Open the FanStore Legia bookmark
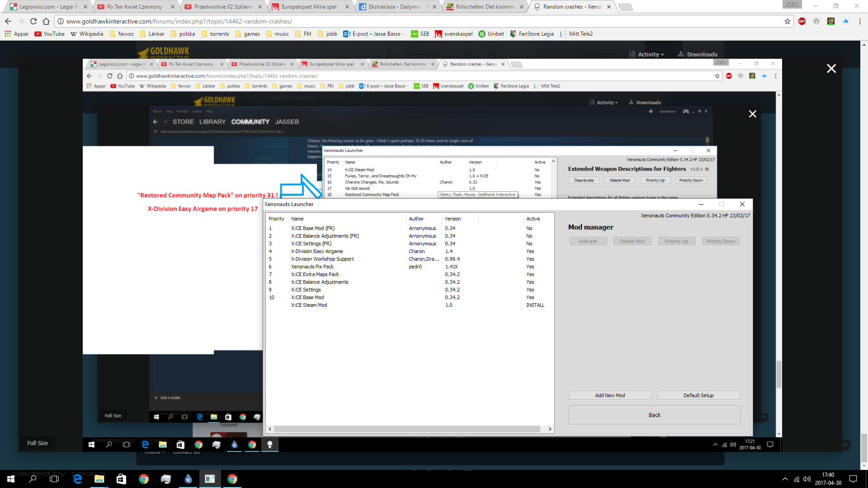Screen dimensions: 868x488 pyautogui.click(x=532, y=34)
